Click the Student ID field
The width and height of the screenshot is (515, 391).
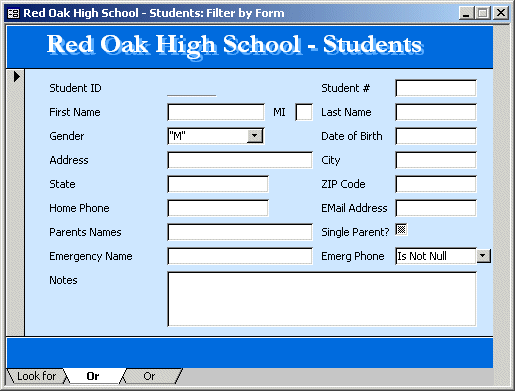pyautogui.click(x=192, y=88)
